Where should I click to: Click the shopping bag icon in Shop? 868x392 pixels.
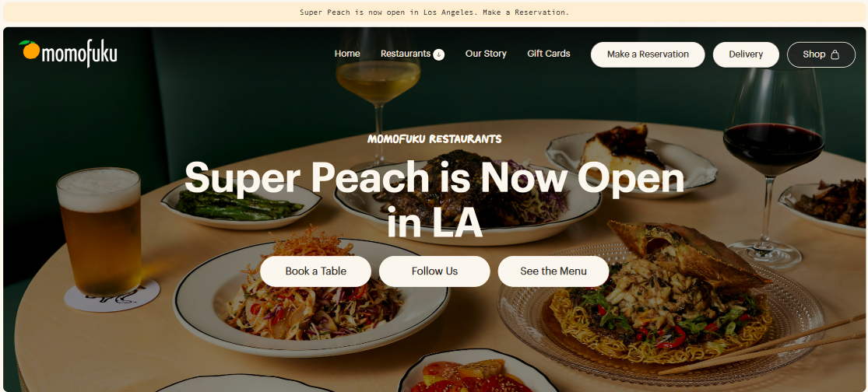point(835,54)
